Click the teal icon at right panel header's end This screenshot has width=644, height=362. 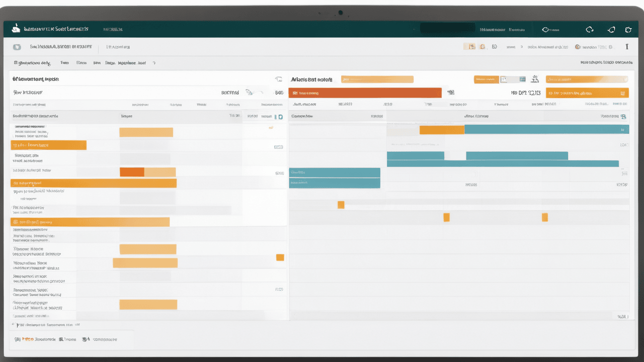[x=624, y=117]
